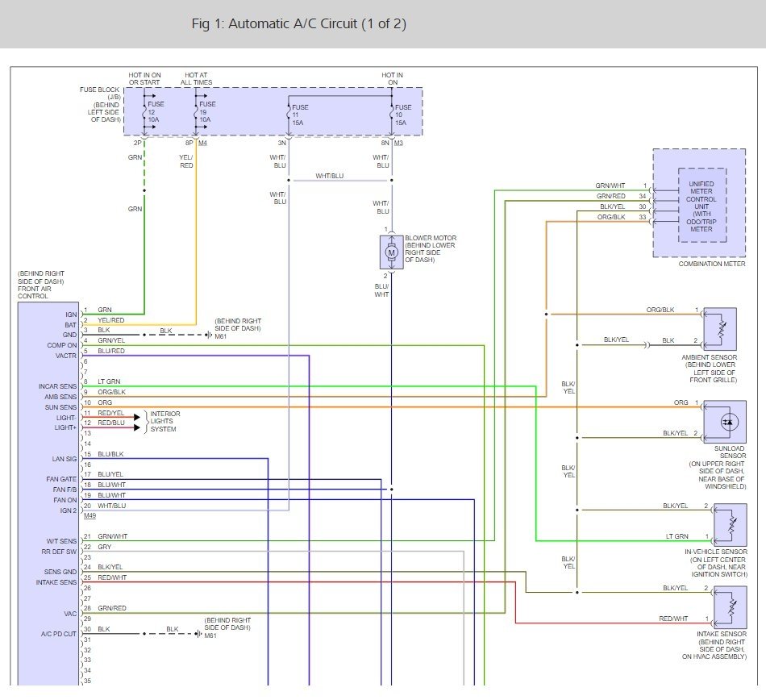The height and width of the screenshot is (700, 766).
Task: Click the M61 ground symbol near pin 30
Action: click(x=198, y=634)
